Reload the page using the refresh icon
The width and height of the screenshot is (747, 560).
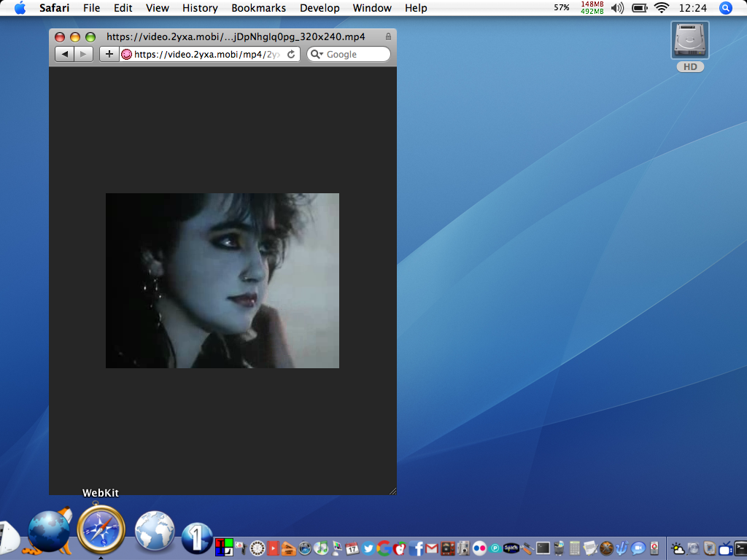click(x=291, y=54)
